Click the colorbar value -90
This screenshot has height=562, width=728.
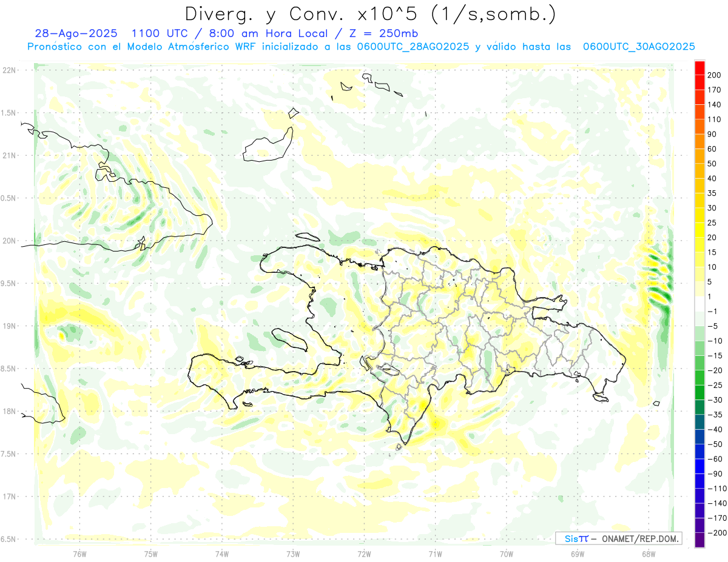[x=716, y=473]
